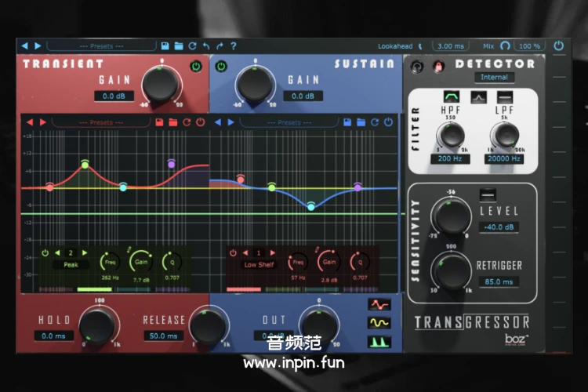Toggle Transient EQ band 2 power
Viewport: 588px width, 392px height.
45,252
